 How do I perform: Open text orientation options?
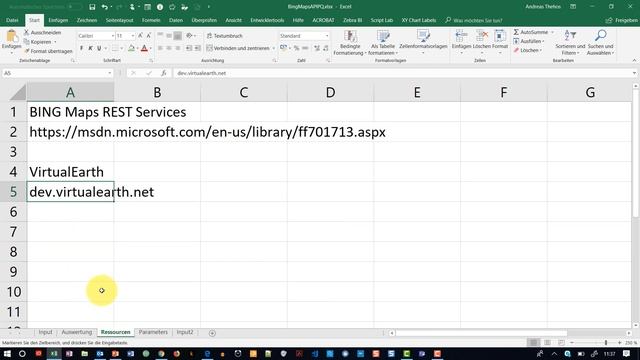(190, 36)
